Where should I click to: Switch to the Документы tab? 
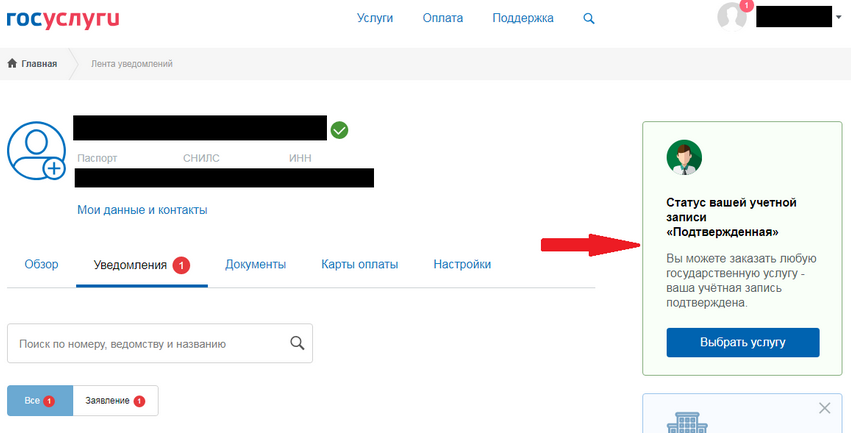255,265
